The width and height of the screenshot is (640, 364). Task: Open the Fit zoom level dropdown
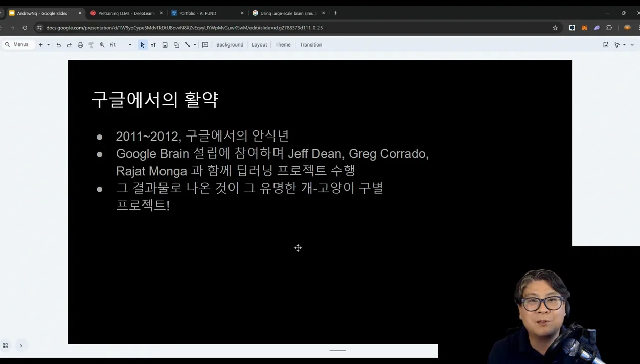click(x=121, y=45)
